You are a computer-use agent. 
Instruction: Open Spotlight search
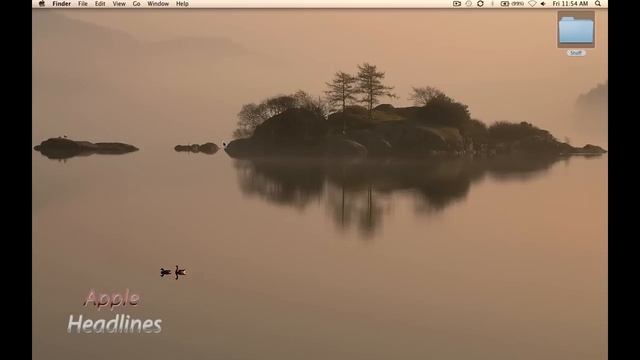(598, 4)
